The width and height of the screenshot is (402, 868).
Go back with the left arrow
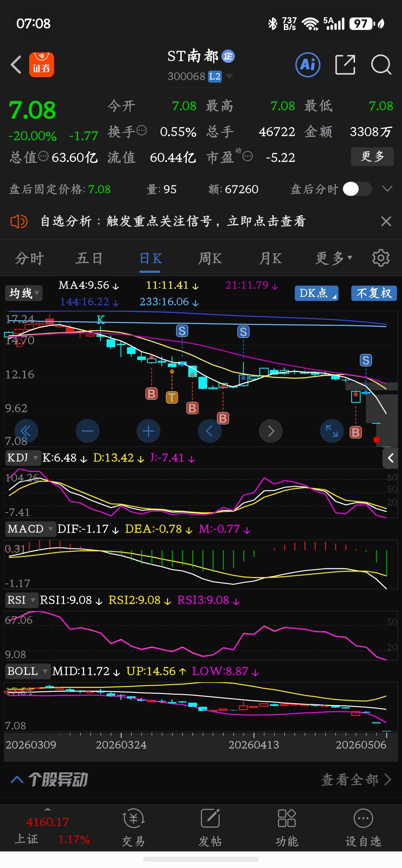16,64
